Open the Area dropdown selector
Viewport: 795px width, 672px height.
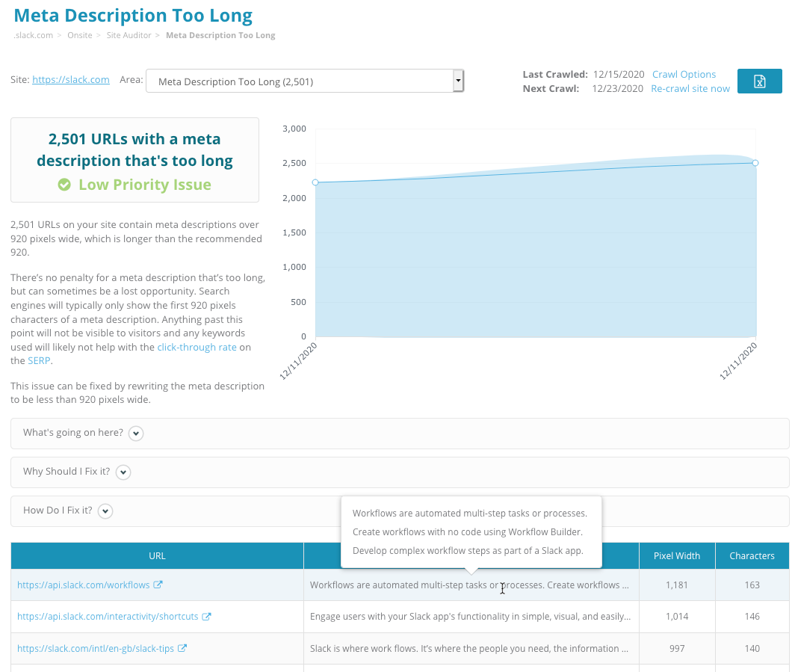tap(305, 81)
